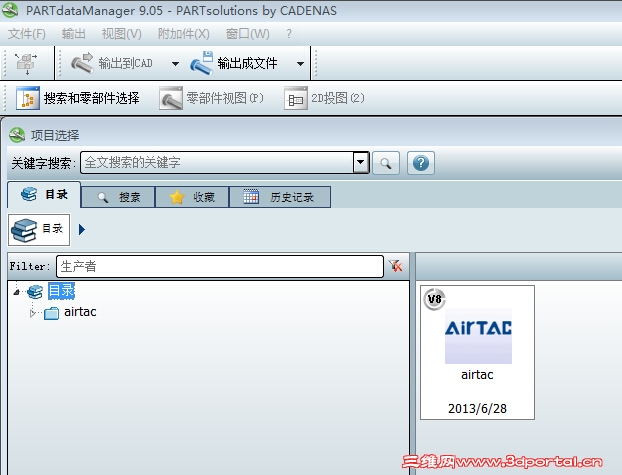The image size is (622, 475).
Task: Click the 2013/6/28 date on airtac tile
Action: (x=477, y=408)
